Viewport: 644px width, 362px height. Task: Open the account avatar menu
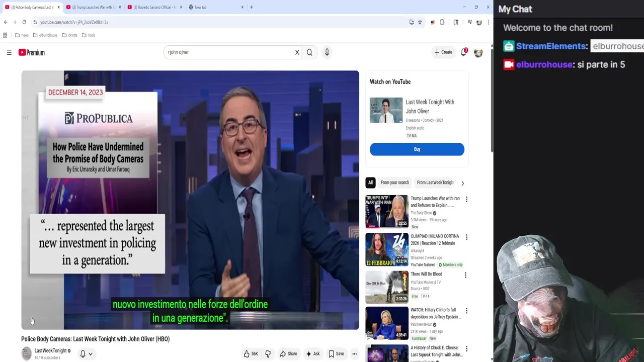pyautogui.click(x=478, y=52)
